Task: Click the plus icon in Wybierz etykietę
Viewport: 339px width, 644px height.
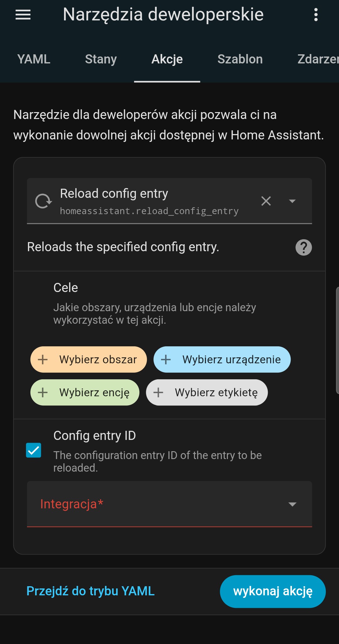Action: coord(158,392)
